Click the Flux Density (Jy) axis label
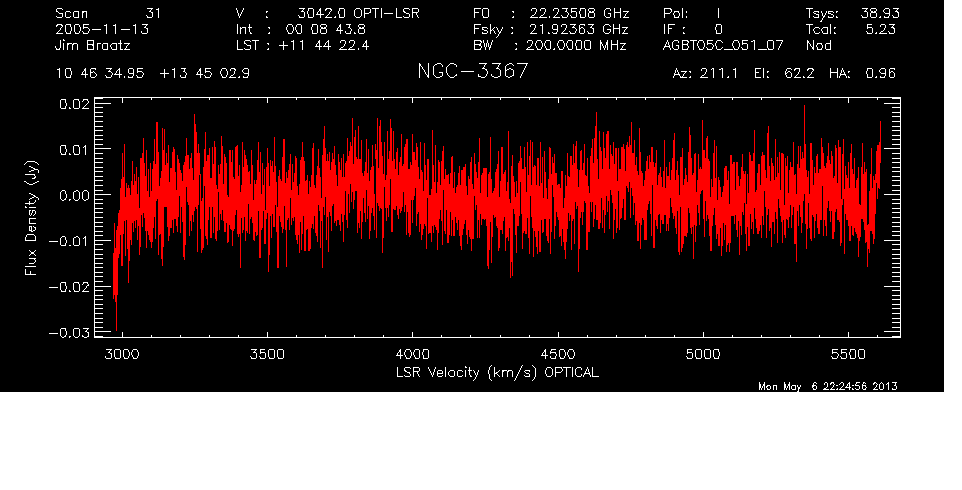 (x=31, y=218)
